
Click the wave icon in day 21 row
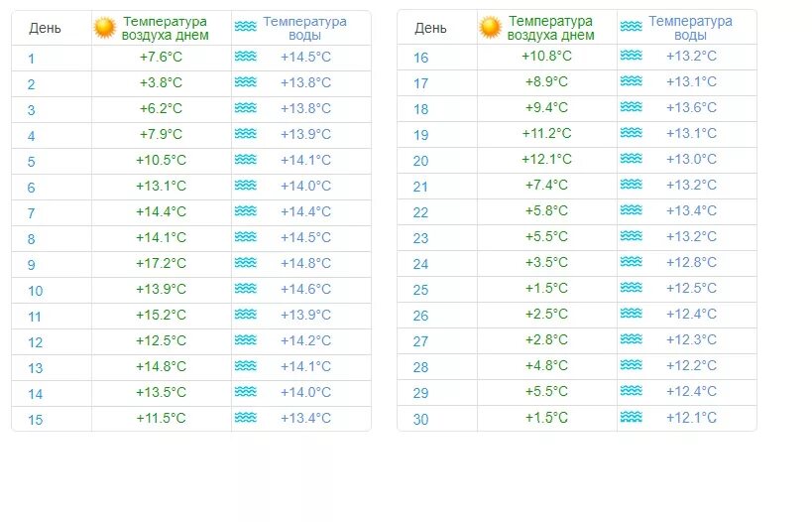coord(632,184)
